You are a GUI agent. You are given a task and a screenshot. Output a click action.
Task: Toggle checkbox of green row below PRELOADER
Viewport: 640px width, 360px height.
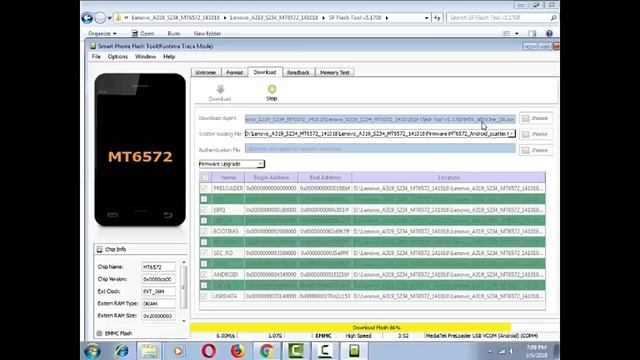[204, 199]
